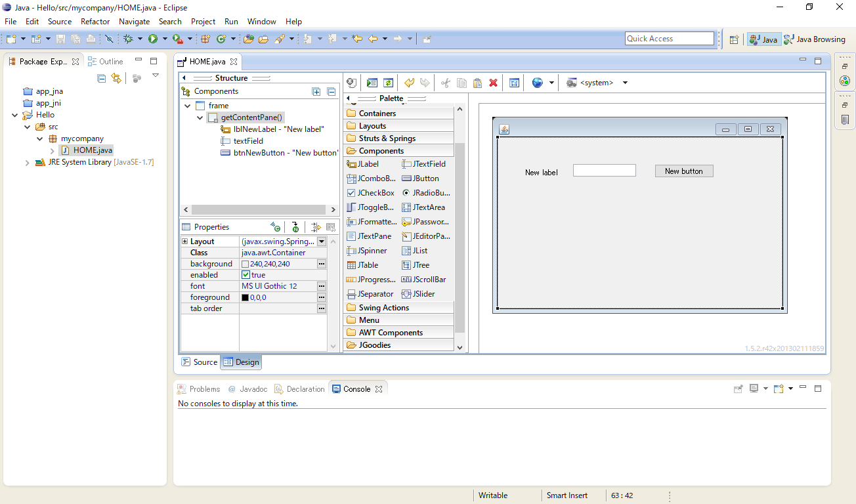
Task: Open the <system> Look and Feel dropdown
Action: 624,82
